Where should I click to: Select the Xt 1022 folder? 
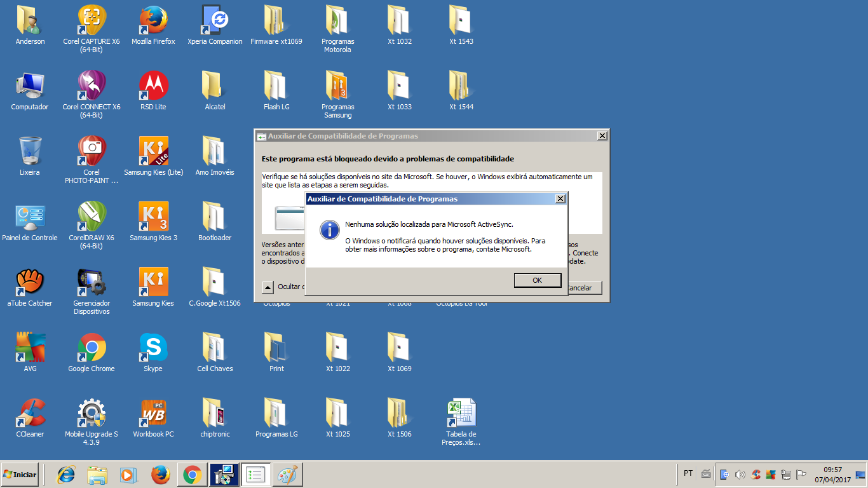[x=338, y=353]
